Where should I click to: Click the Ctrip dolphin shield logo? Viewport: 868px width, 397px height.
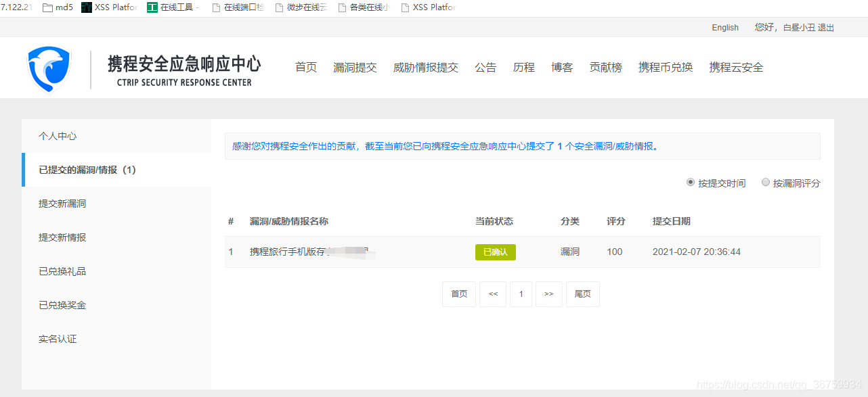point(49,69)
